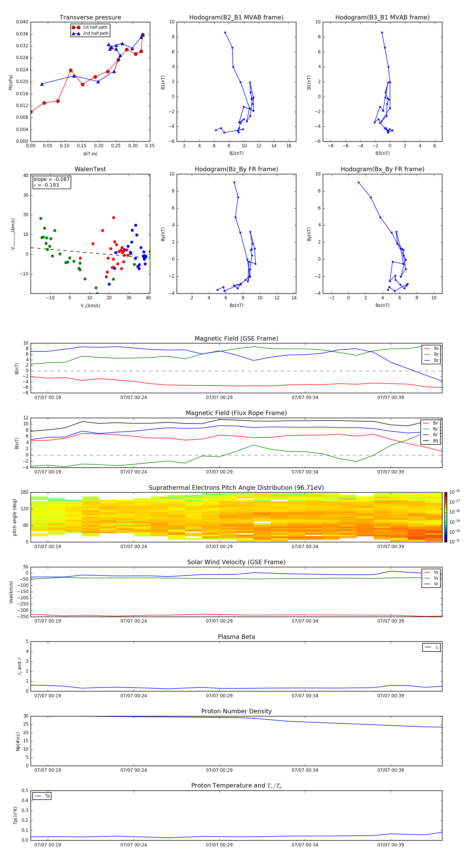
Task: Click the "WalenTest" plot title
Action: click(x=90, y=169)
